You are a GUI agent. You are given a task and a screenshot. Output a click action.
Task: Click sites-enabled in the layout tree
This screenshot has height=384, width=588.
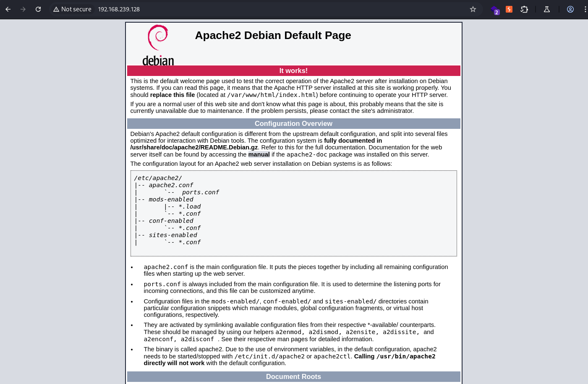173,235
